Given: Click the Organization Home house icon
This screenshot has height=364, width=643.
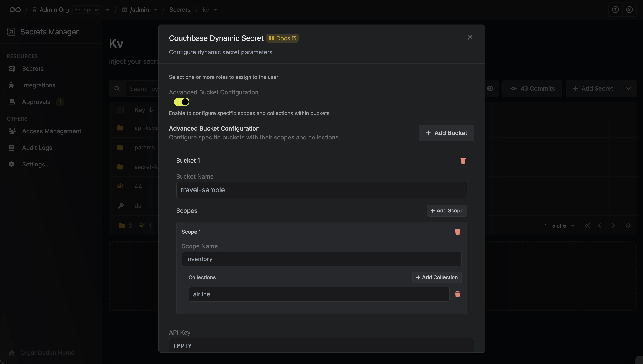Looking at the screenshot, I should 12,353.
